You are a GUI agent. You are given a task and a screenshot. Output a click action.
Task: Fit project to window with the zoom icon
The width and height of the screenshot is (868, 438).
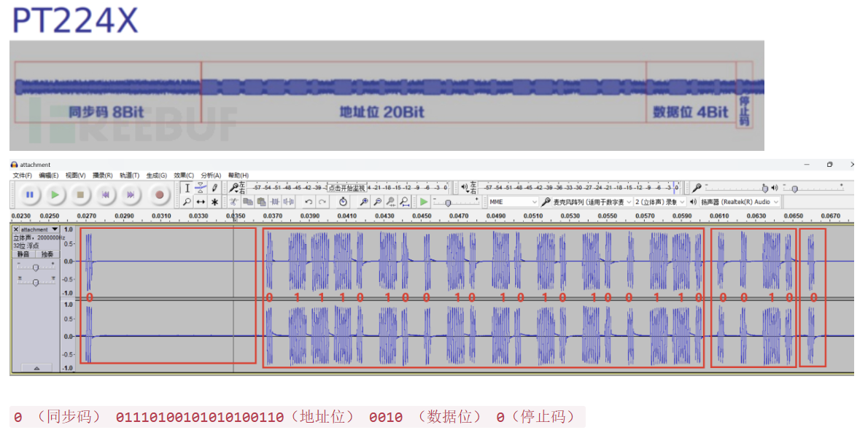(x=405, y=202)
